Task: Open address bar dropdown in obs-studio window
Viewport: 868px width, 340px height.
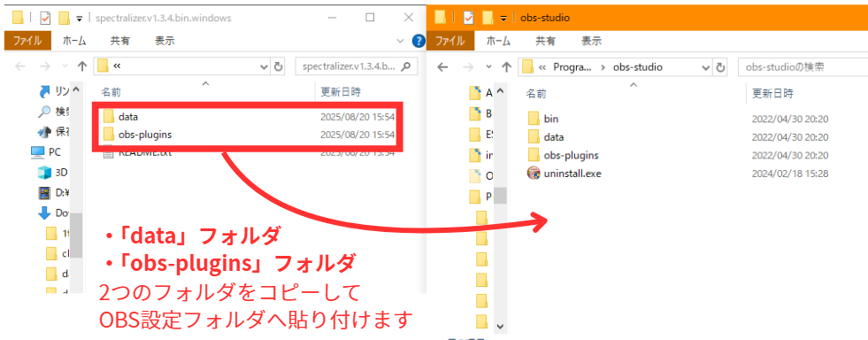Action: coord(706,67)
